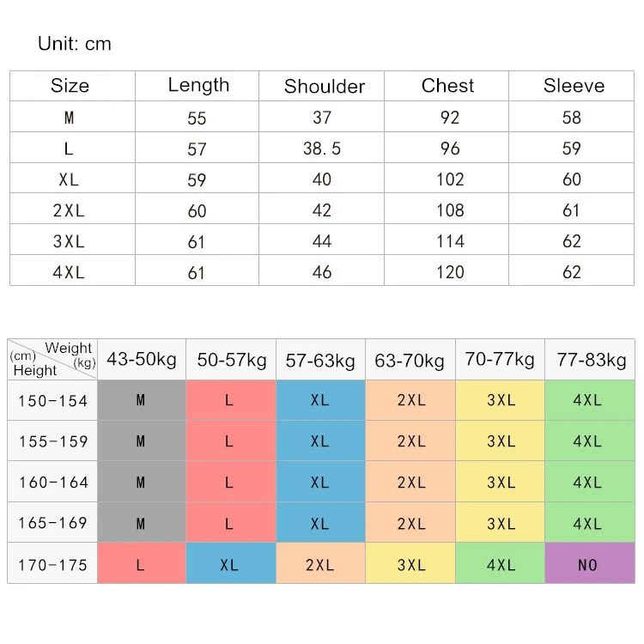Viewport: 644px width, 644px height.
Task: Click the 77-83kg weight header
Action: 590,360
